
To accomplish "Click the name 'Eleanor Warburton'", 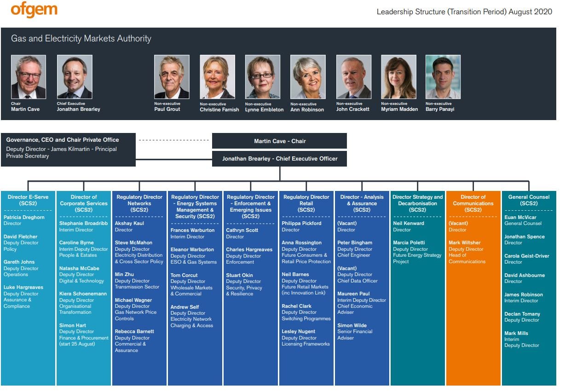I will pos(192,250).
